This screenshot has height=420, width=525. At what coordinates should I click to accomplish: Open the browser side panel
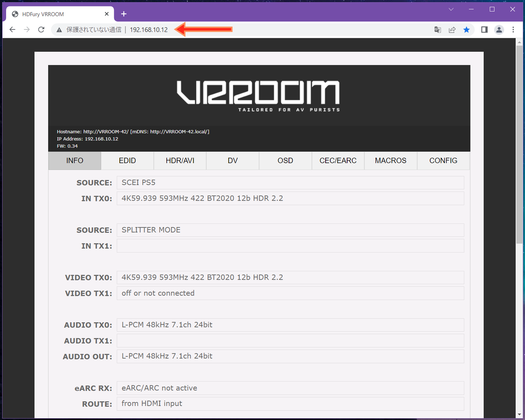point(484,30)
